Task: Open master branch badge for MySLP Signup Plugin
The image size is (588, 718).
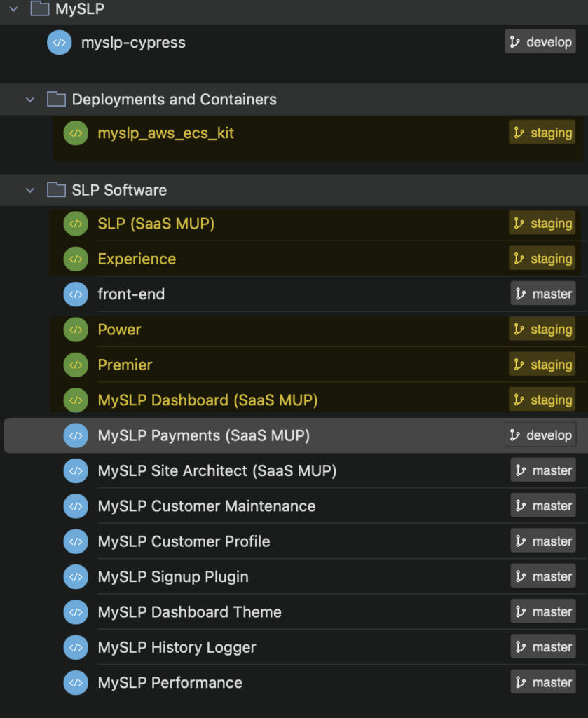Action: [x=543, y=576]
